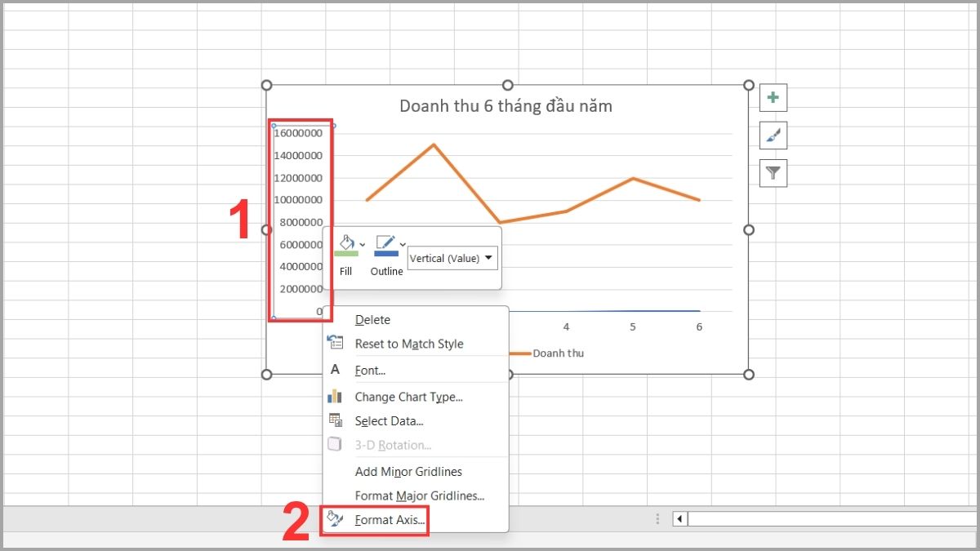Click the Outline pen icon
Viewport: 980px width, 551px height.
[x=385, y=243]
